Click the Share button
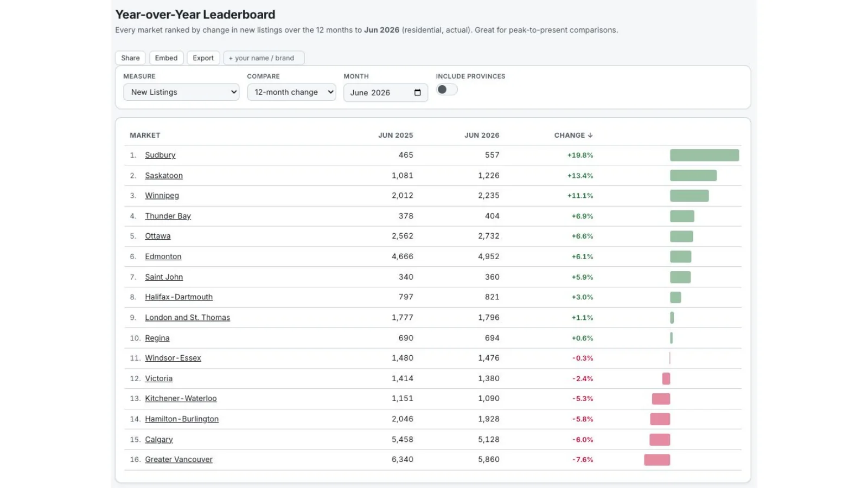Viewport: 868px width, 488px height. click(x=130, y=58)
